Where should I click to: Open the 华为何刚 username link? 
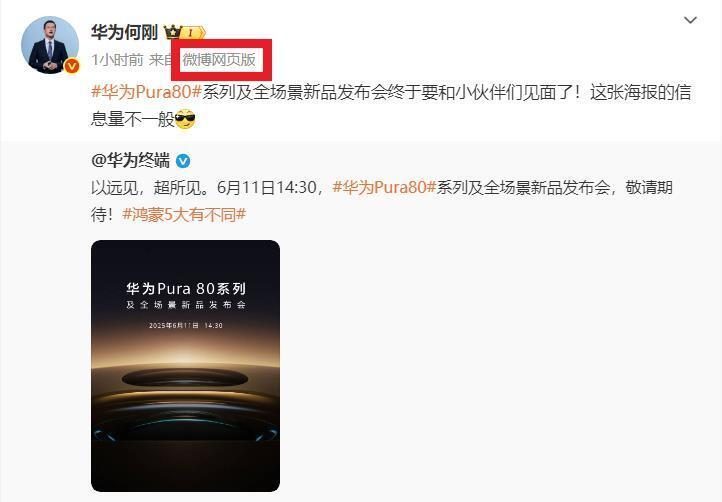click(x=124, y=33)
